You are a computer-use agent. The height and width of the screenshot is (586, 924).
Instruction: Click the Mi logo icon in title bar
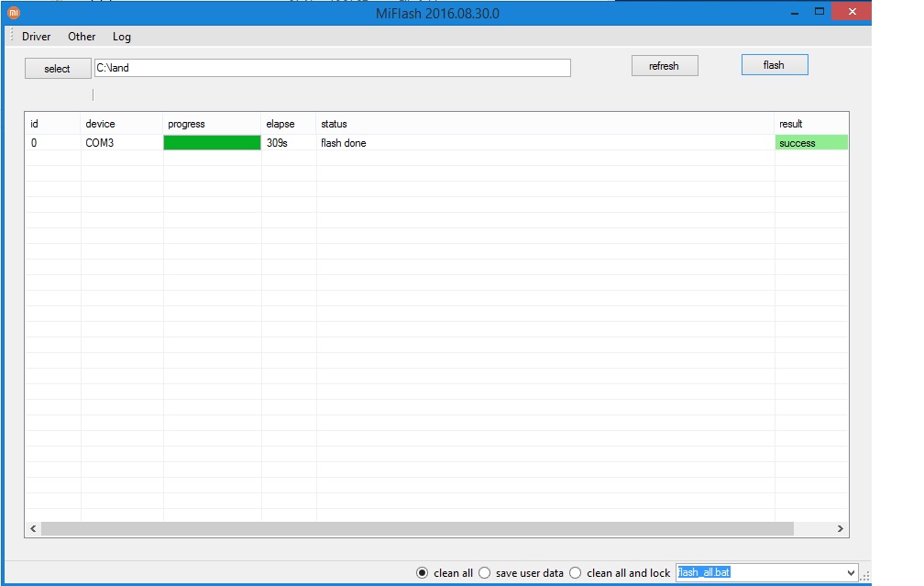[x=13, y=13]
